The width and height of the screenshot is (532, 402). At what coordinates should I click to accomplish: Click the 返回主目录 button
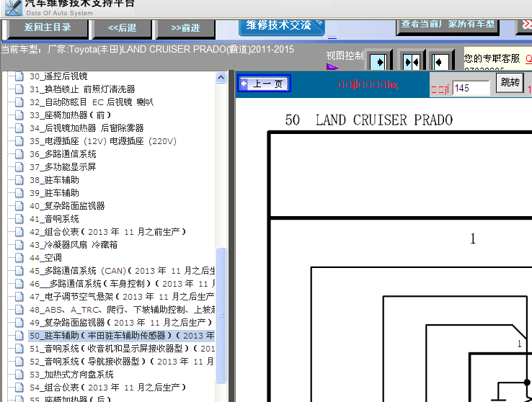[48, 28]
